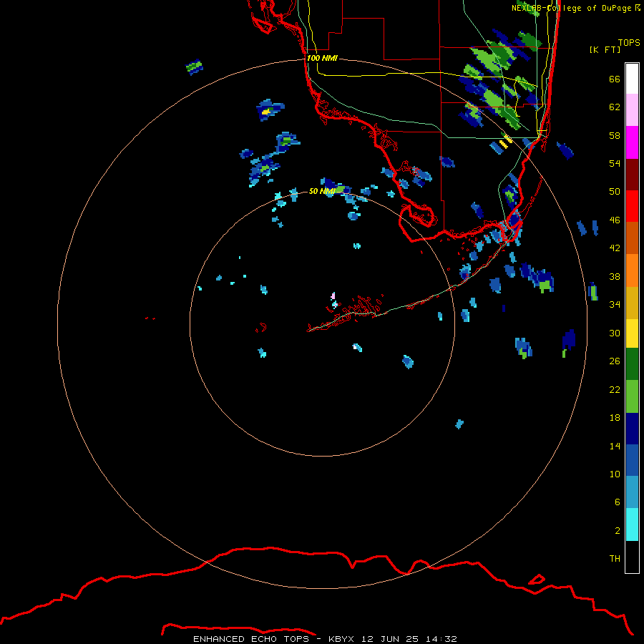
Task: Click the legend value "54"
Action: tap(615, 163)
